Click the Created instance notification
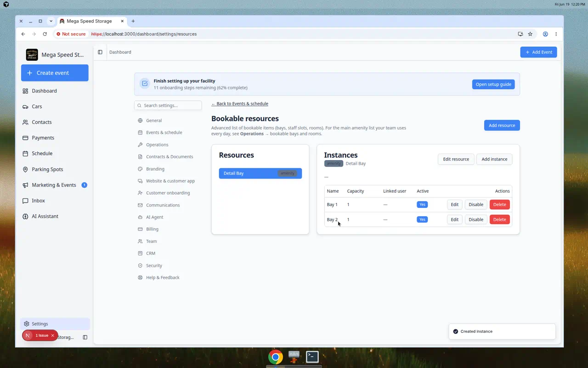This screenshot has width=588, height=368. click(502, 331)
